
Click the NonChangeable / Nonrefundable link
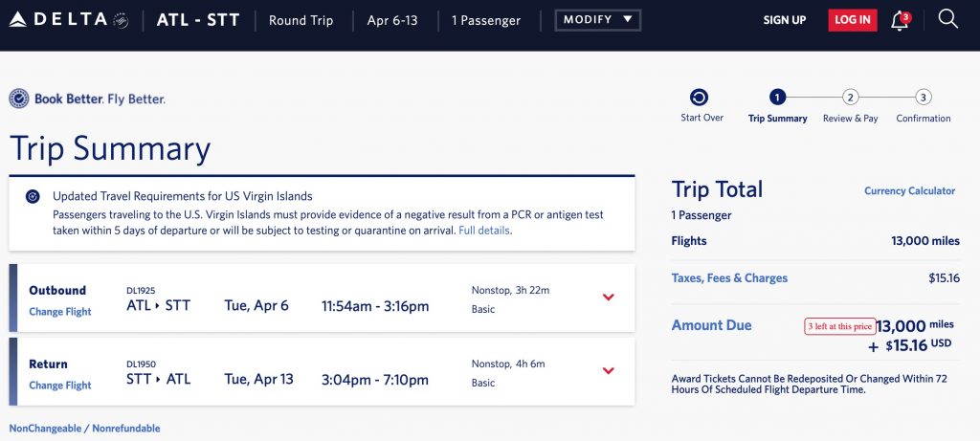tap(85, 429)
